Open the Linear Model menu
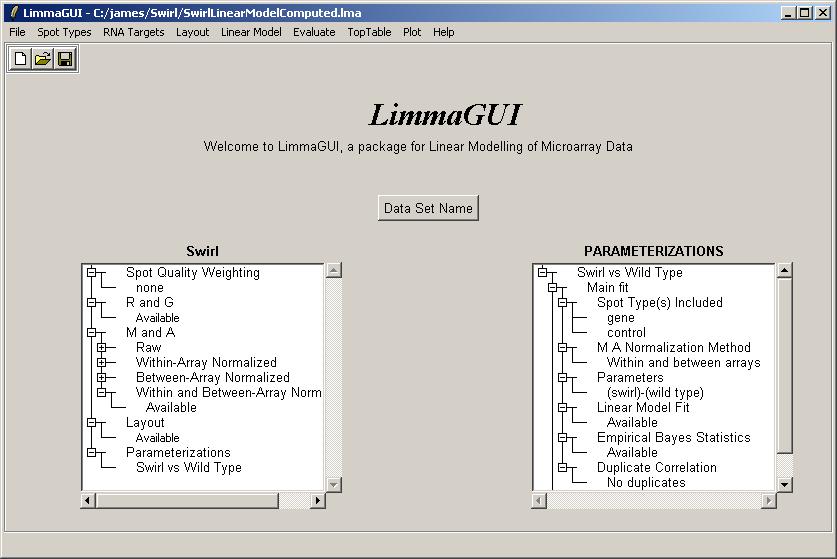837x559 pixels. click(x=251, y=32)
